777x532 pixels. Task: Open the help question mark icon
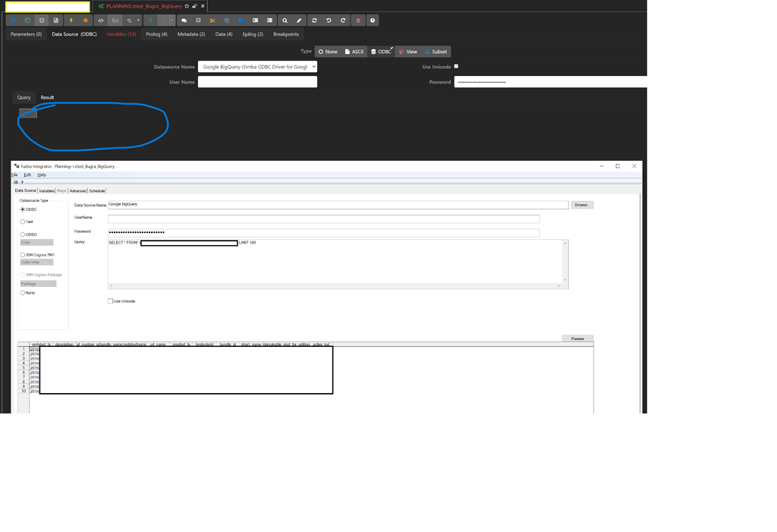coord(371,20)
